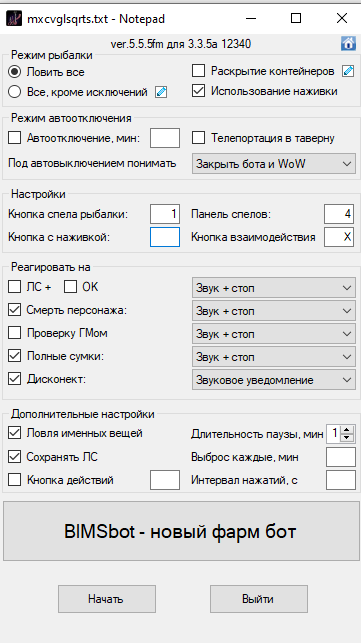Open dropdown next to Смерть персонажа
Screen dimensions: 361x643
[274, 311]
